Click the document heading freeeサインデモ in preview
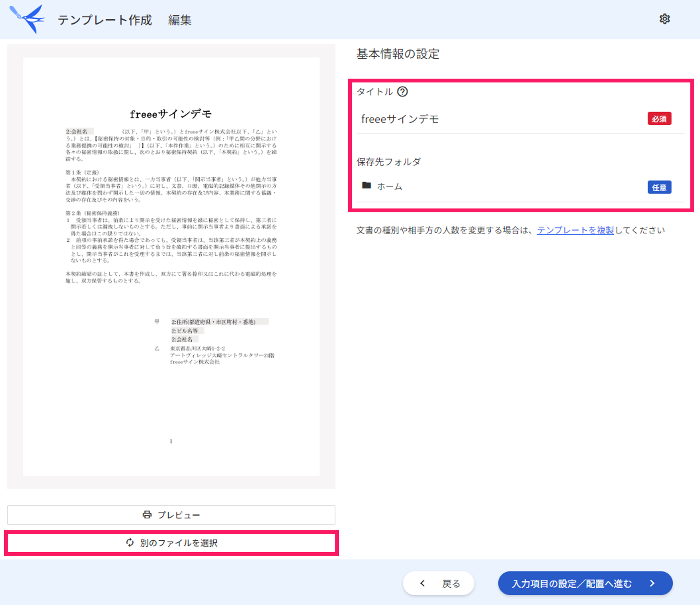Screen dimensions: 700x605 click(x=171, y=114)
